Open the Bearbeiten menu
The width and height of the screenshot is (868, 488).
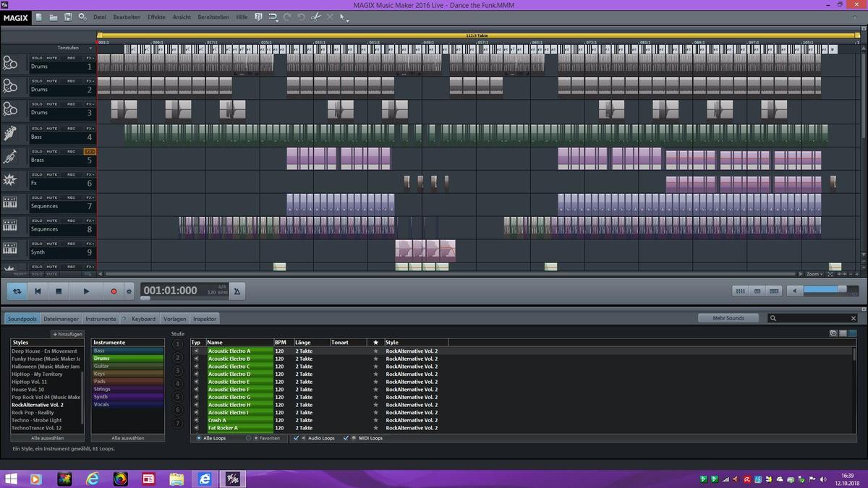click(x=127, y=17)
